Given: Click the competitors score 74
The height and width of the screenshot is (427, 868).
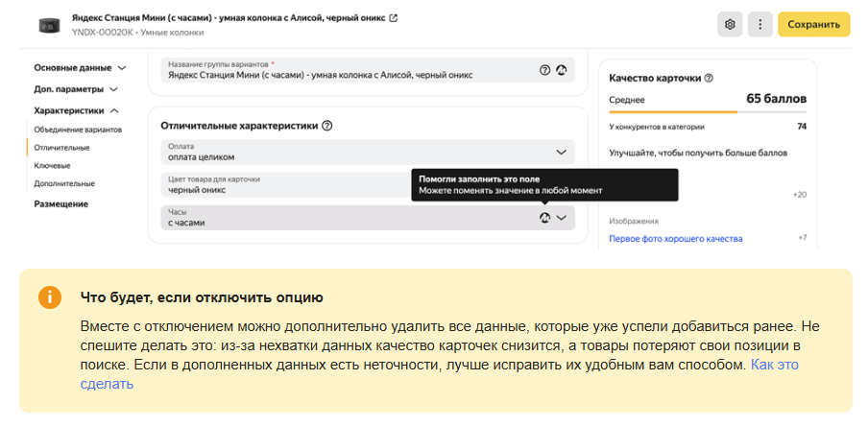Looking at the screenshot, I should 802,127.
